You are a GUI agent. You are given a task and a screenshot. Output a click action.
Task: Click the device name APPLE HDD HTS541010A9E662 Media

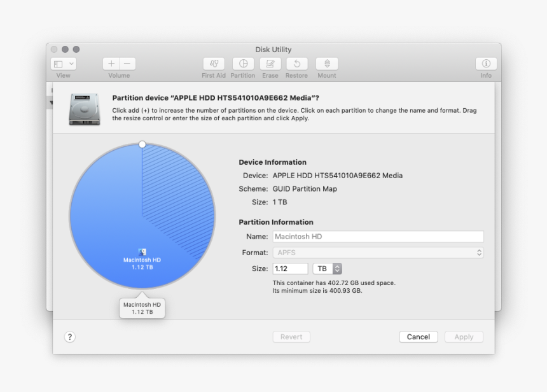337,176
